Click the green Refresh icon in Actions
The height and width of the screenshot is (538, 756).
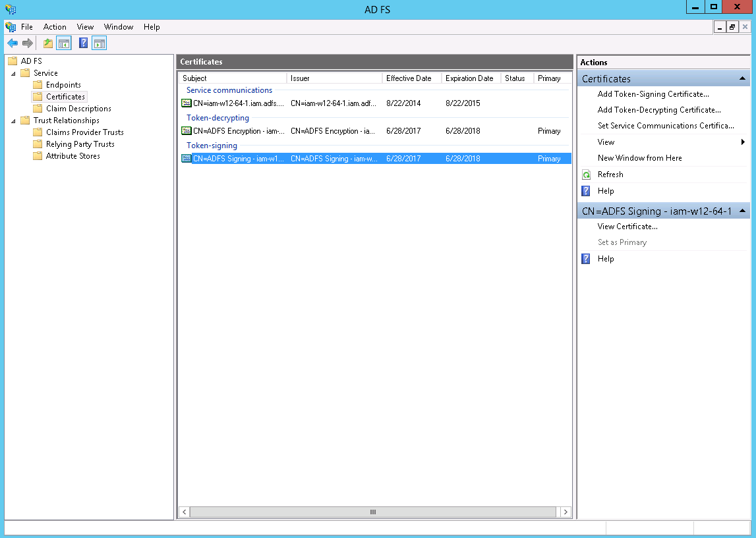tap(586, 175)
